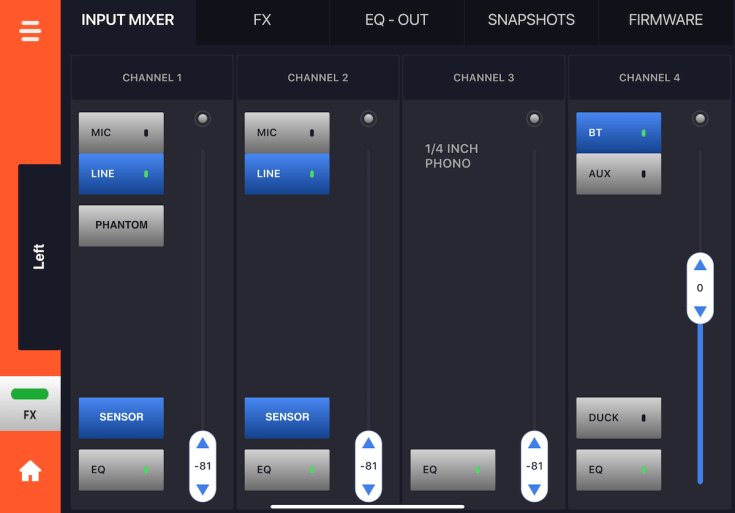Raise Channel 4 level with up arrow
This screenshot has height=513, width=735.
(x=700, y=265)
